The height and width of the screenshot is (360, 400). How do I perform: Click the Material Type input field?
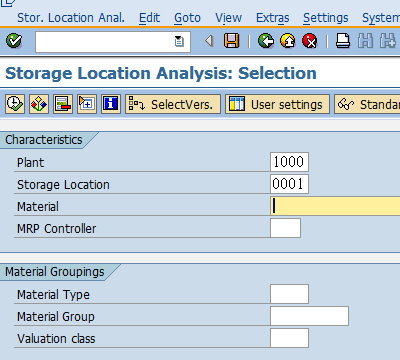tap(289, 294)
